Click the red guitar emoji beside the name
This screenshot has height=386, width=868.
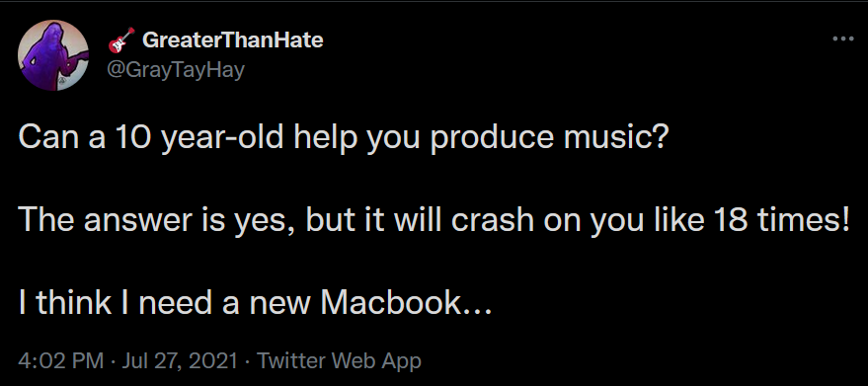tap(121, 39)
